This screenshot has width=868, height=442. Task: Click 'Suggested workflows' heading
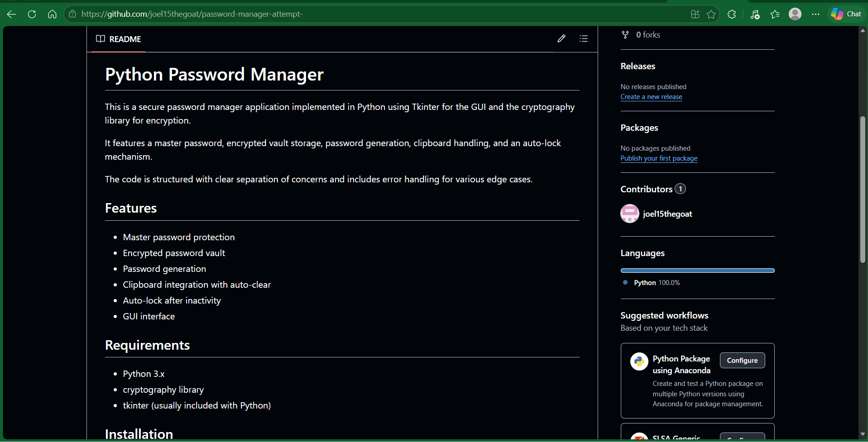[x=664, y=315]
